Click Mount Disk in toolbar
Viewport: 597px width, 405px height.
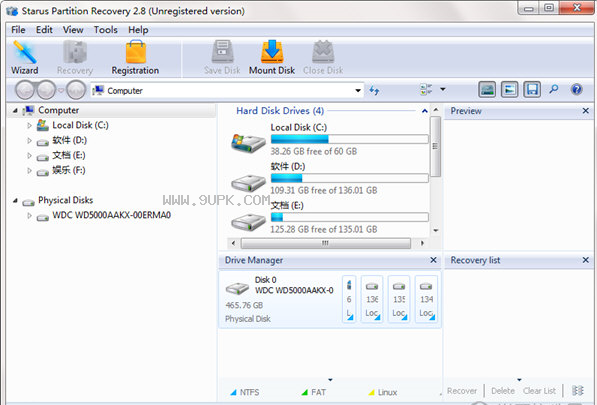272,58
